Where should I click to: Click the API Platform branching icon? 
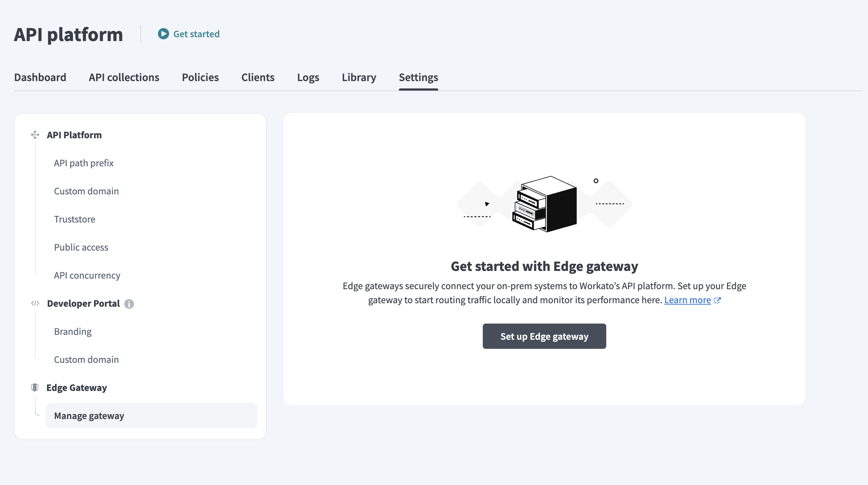[x=35, y=135]
